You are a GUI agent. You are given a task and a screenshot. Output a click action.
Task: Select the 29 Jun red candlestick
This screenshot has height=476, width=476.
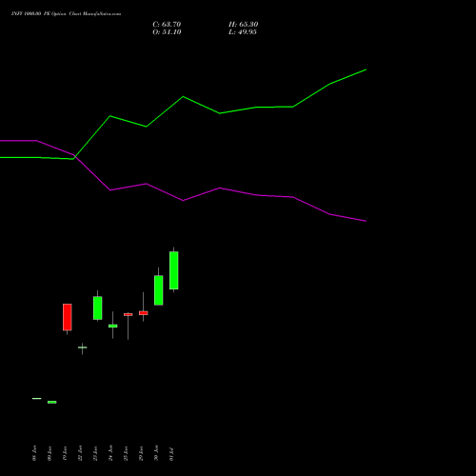144,313
